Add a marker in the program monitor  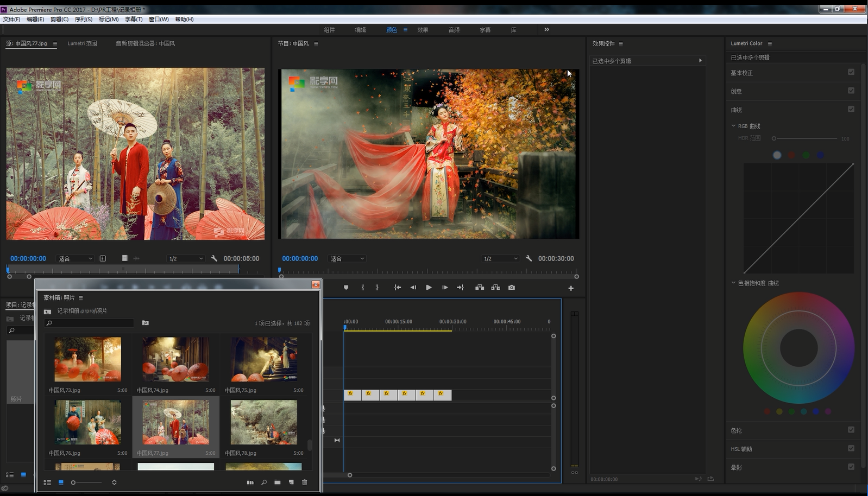(x=346, y=288)
